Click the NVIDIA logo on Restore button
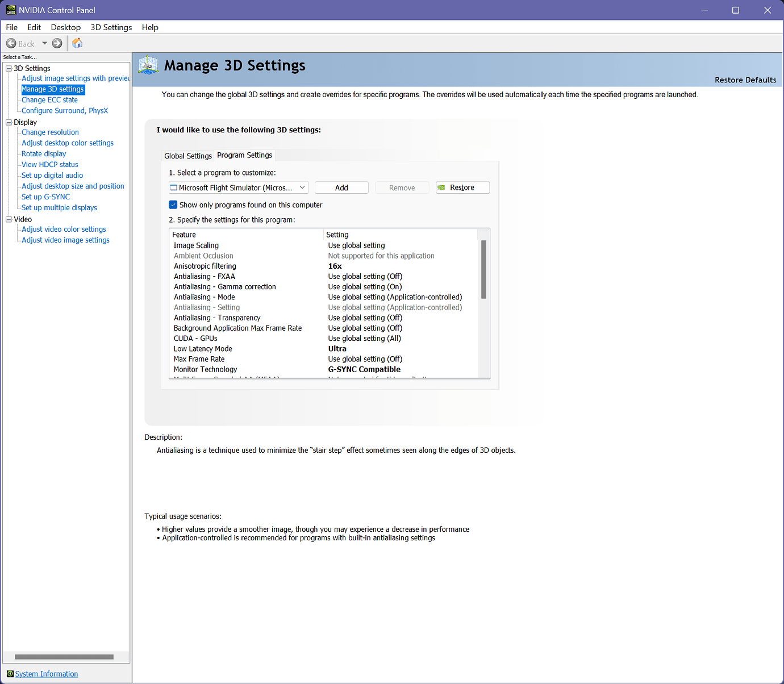Image resolution: width=784 pixels, height=684 pixels. pos(441,187)
